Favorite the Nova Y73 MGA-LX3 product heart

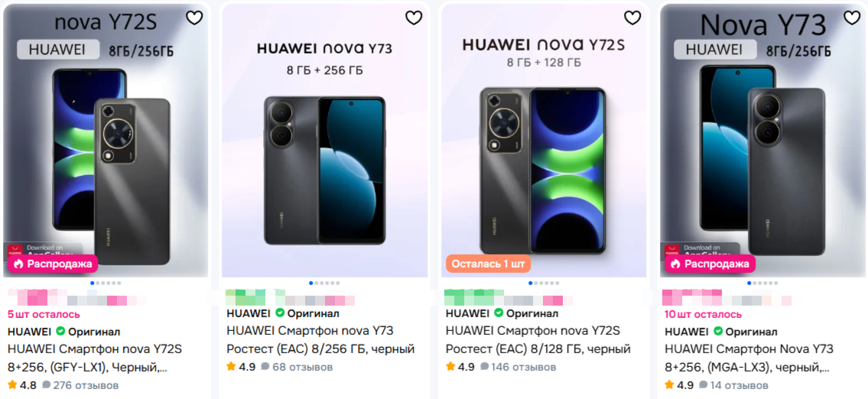851,18
